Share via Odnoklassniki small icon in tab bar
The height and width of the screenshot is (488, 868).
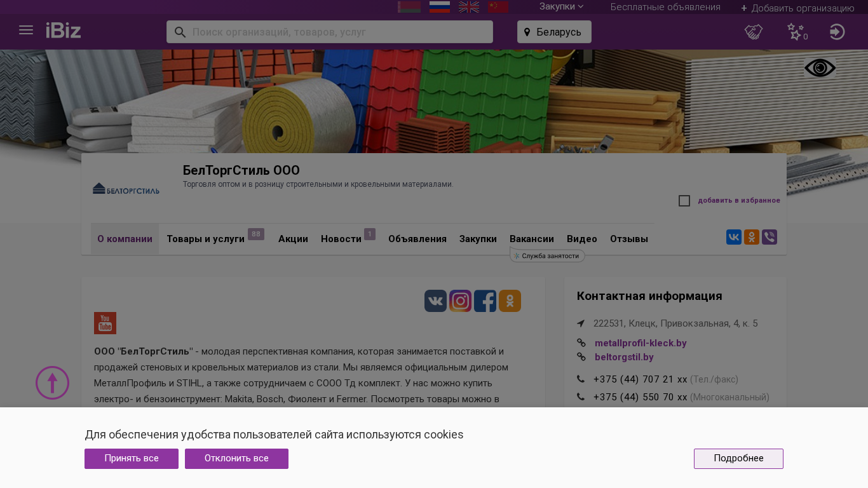click(x=752, y=237)
